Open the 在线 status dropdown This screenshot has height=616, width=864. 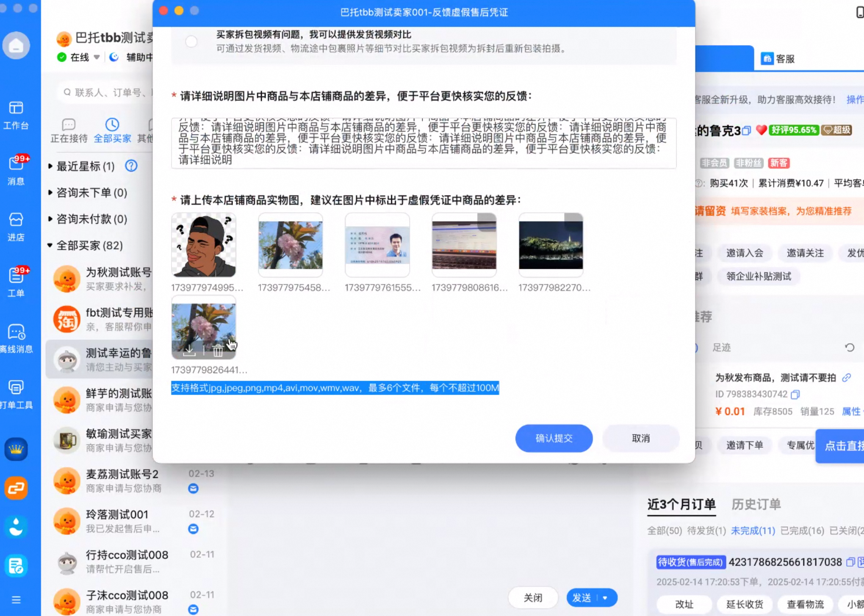pos(97,57)
